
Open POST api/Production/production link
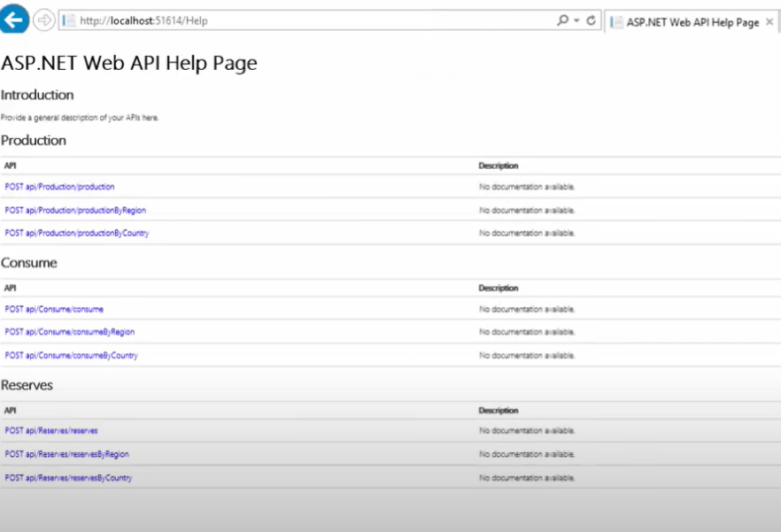60,187
